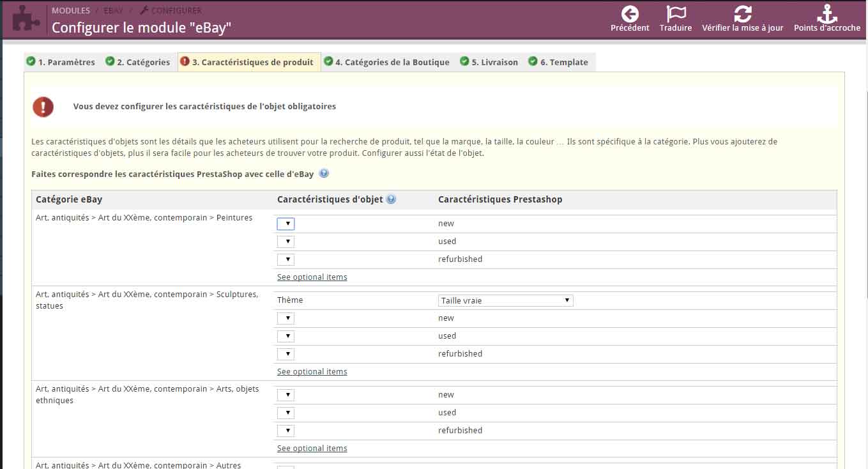Open Arts, objets ethniques dropdown for 'new'

click(x=286, y=395)
